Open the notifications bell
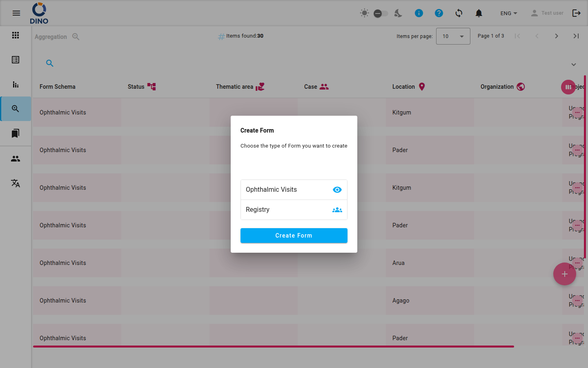Image resolution: width=588 pixels, height=368 pixels. coord(479,13)
